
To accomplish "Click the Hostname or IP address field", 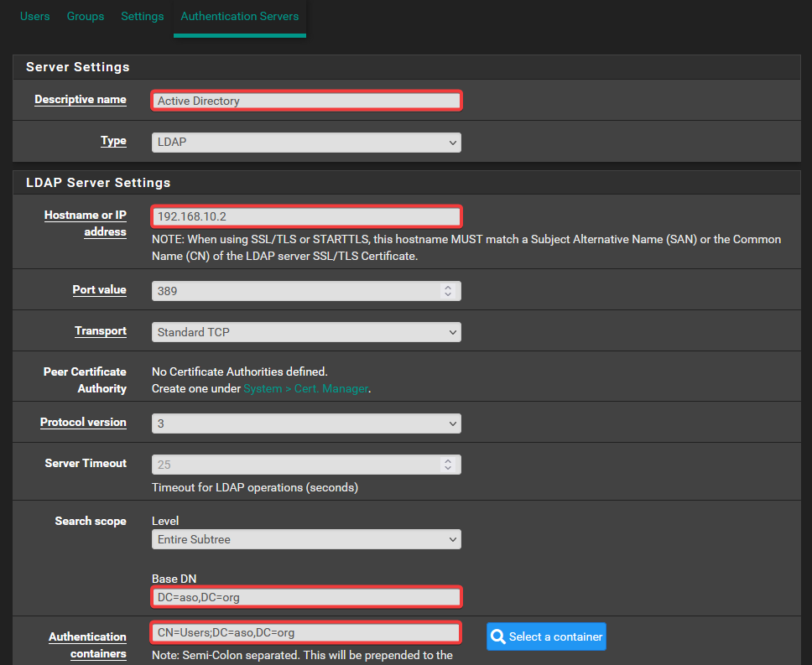I will coord(306,216).
